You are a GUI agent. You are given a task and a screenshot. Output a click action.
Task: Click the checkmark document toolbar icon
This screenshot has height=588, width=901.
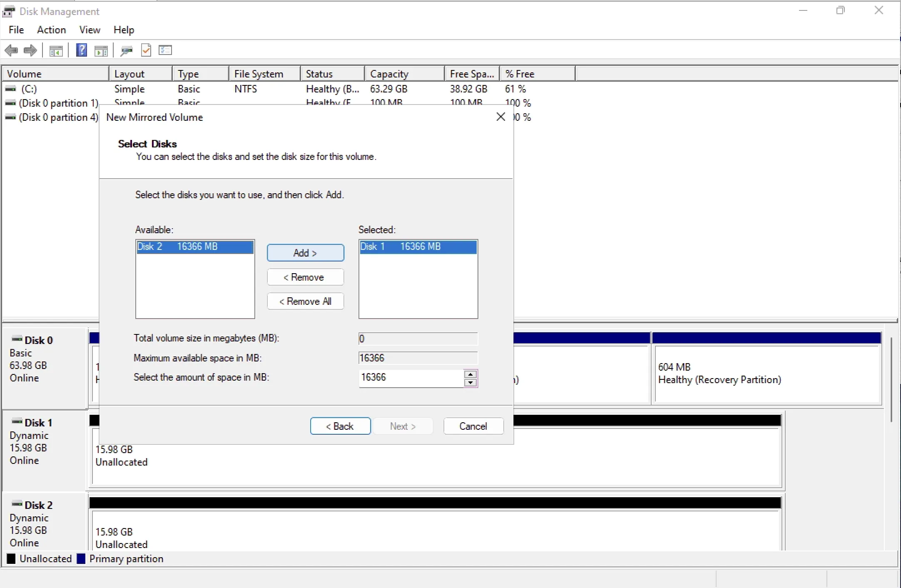pos(146,50)
